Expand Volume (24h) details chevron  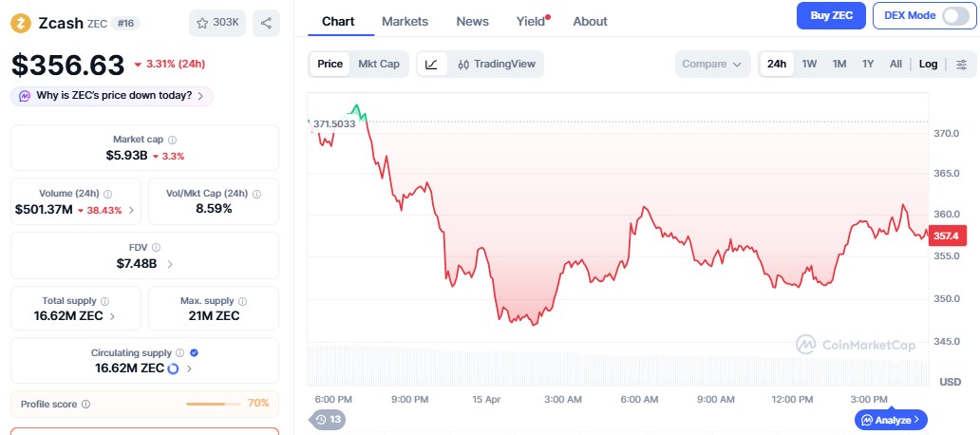click(131, 210)
